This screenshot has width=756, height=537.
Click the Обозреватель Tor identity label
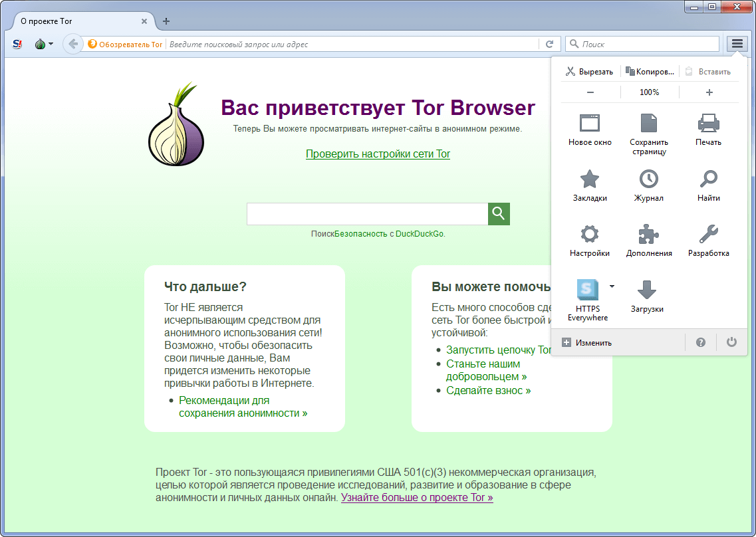126,45
